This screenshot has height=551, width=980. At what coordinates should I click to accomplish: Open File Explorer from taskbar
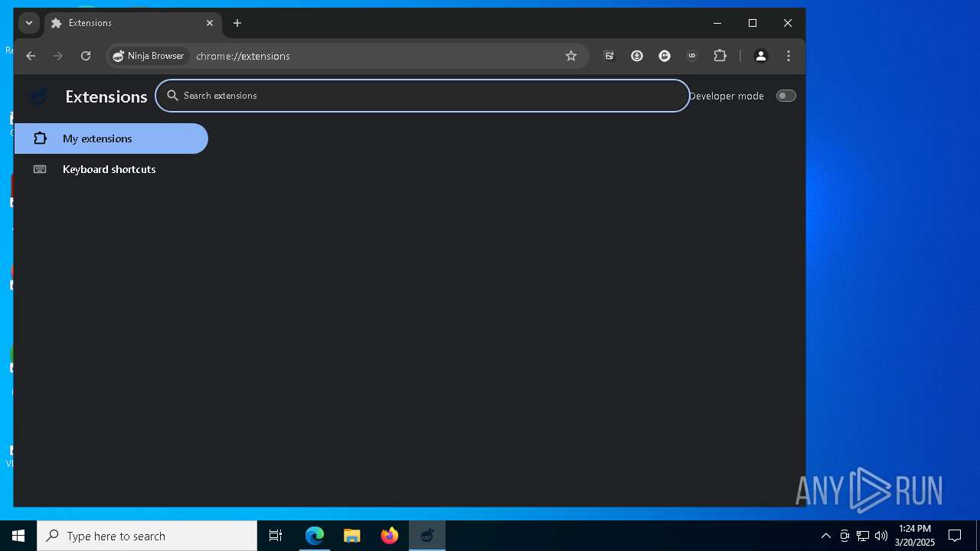tap(351, 536)
